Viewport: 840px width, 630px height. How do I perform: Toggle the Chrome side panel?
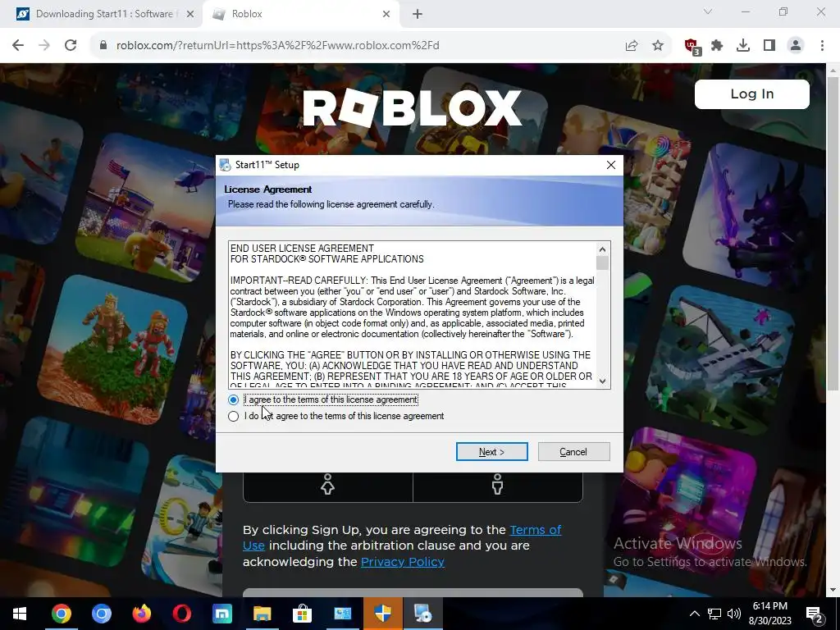pyautogui.click(x=769, y=46)
